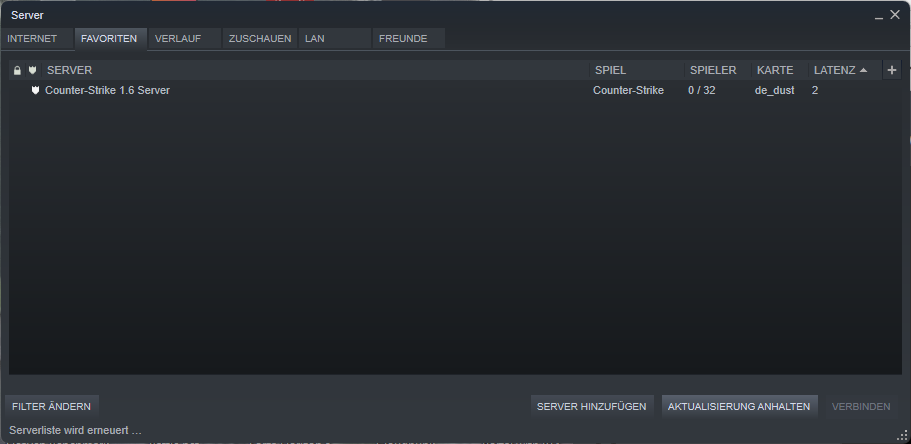Viewport: 911px width, 444px height.
Task: Toggle LATENZ column sort order
Action: pyautogui.click(x=845, y=70)
